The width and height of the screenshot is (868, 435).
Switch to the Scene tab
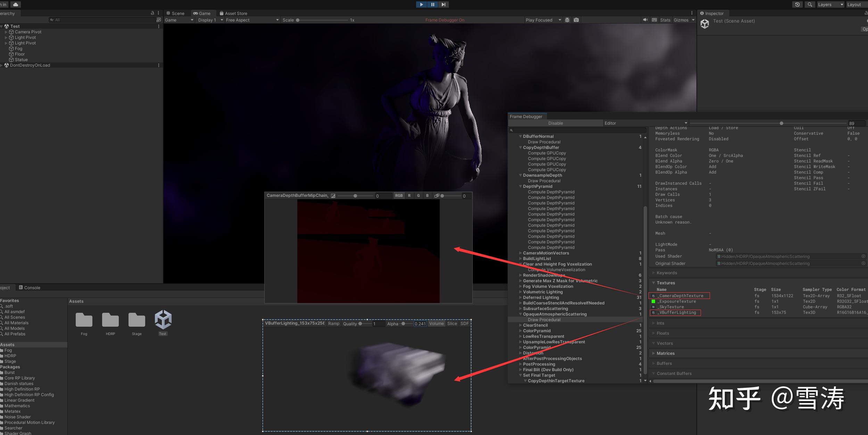(x=176, y=13)
